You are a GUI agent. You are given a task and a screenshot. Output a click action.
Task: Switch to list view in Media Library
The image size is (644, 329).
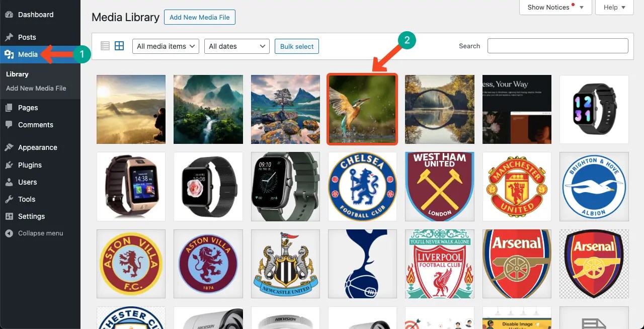[105, 46]
